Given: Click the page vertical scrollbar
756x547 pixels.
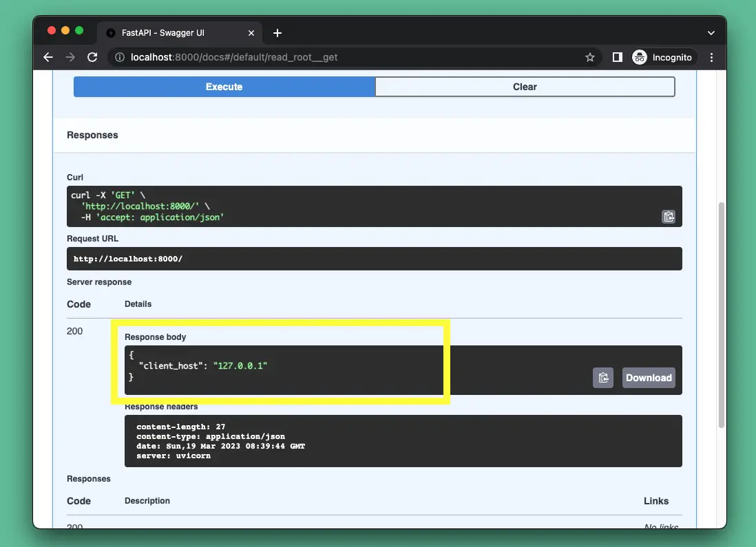Looking at the screenshot, I should (x=722, y=316).
